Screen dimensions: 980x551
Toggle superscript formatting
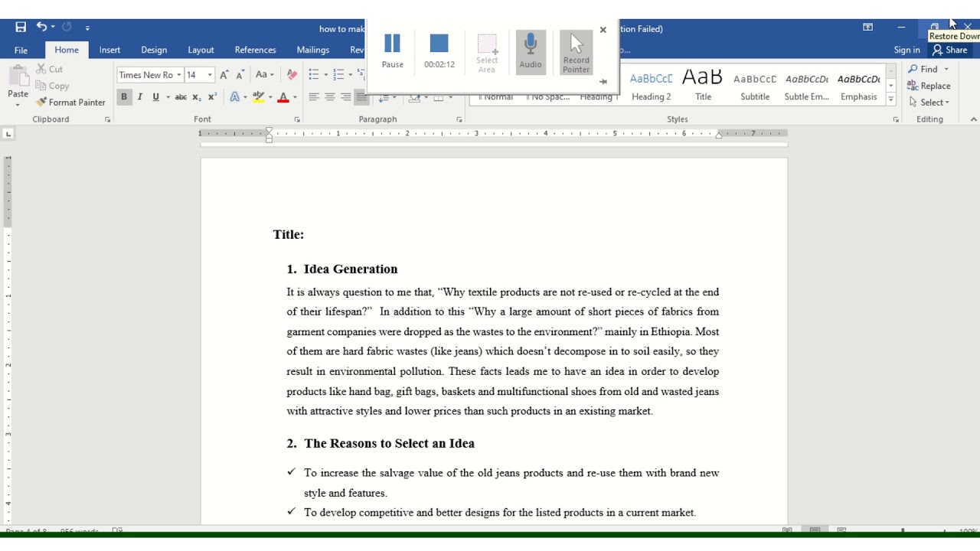pos(213,97)
